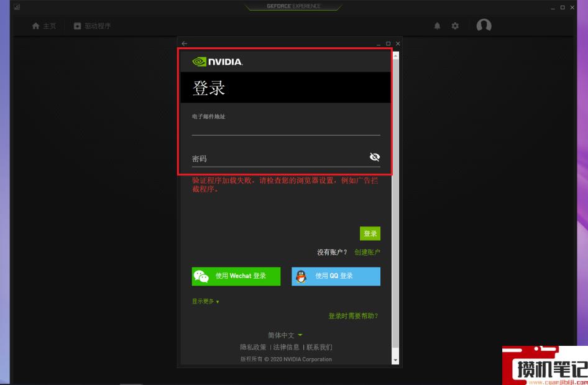Click the WeChat logo icon

pos(201,276)
